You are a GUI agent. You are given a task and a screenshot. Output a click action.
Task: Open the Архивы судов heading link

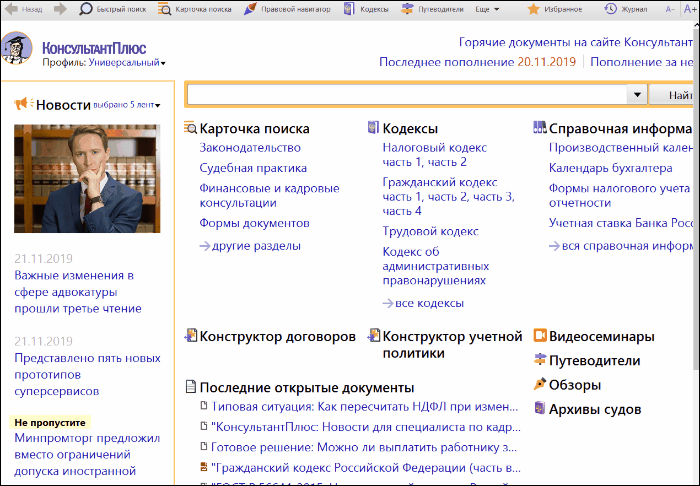pos(595,409)
